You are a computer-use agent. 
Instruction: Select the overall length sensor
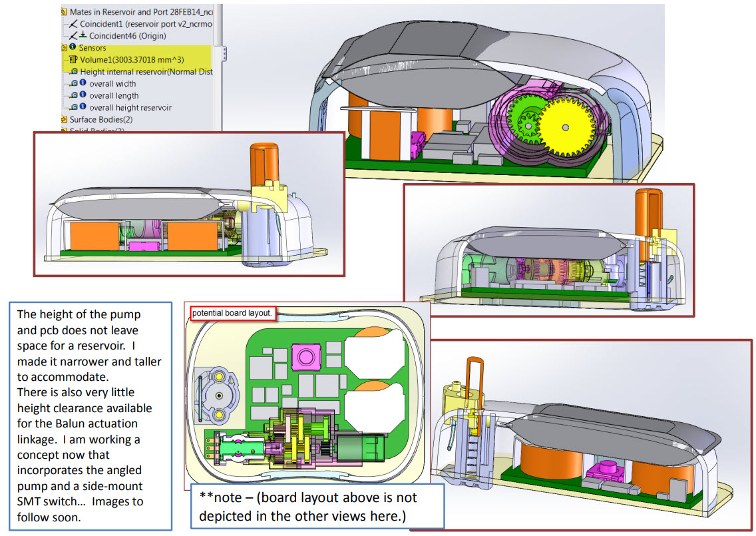(x=114, y=95)
